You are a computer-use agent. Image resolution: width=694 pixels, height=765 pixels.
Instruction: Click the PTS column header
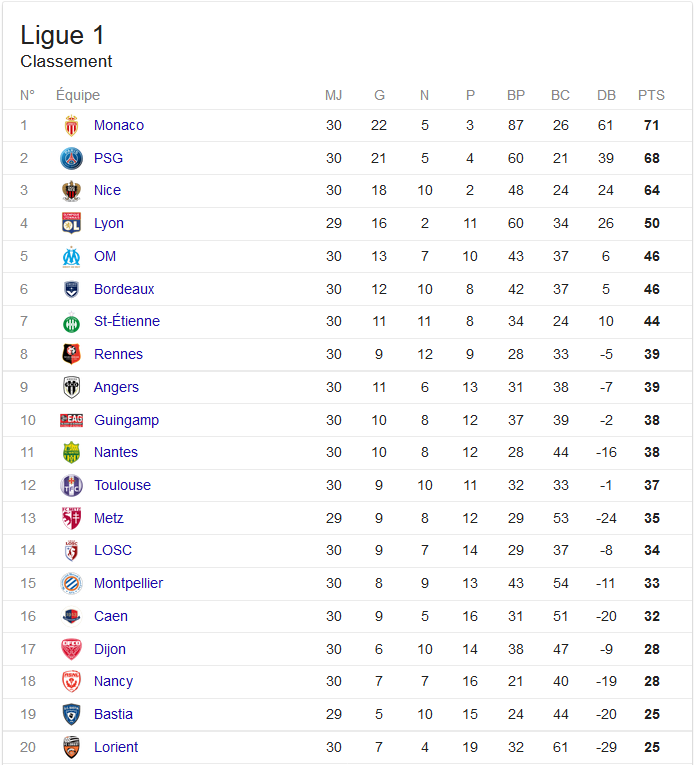[x=651, y=95]
